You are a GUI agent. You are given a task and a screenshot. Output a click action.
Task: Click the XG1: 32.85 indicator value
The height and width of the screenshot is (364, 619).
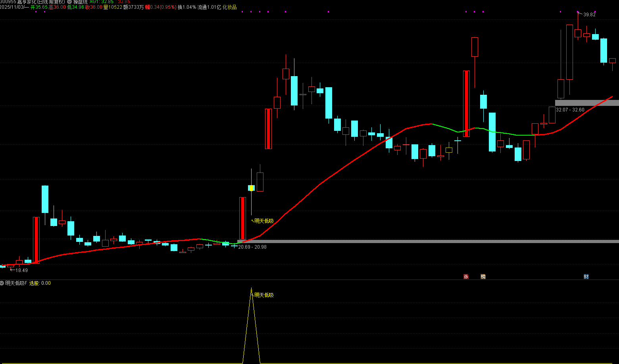(x=101, y=2)
